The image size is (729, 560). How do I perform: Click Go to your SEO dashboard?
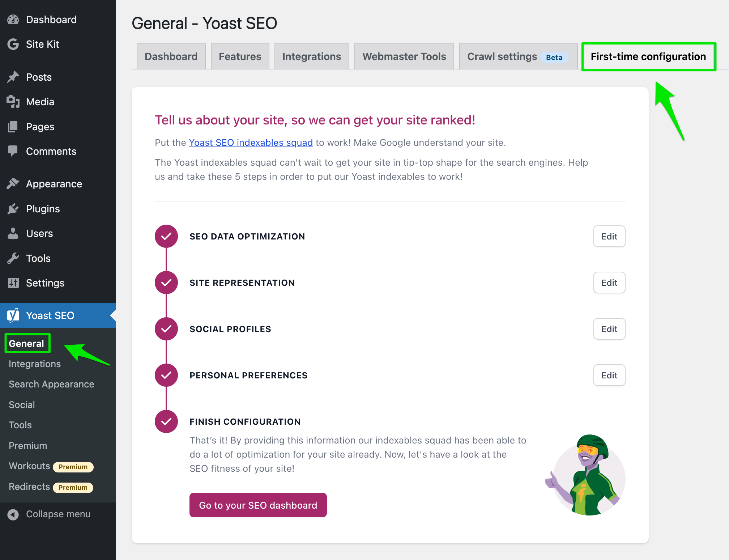click(x=258, y=505)
